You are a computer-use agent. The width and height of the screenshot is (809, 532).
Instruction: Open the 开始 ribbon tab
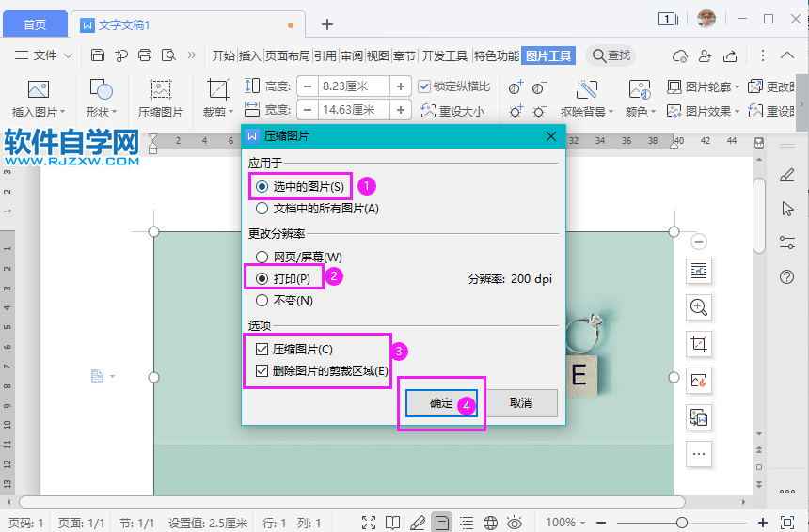click(x=223, y=55)
